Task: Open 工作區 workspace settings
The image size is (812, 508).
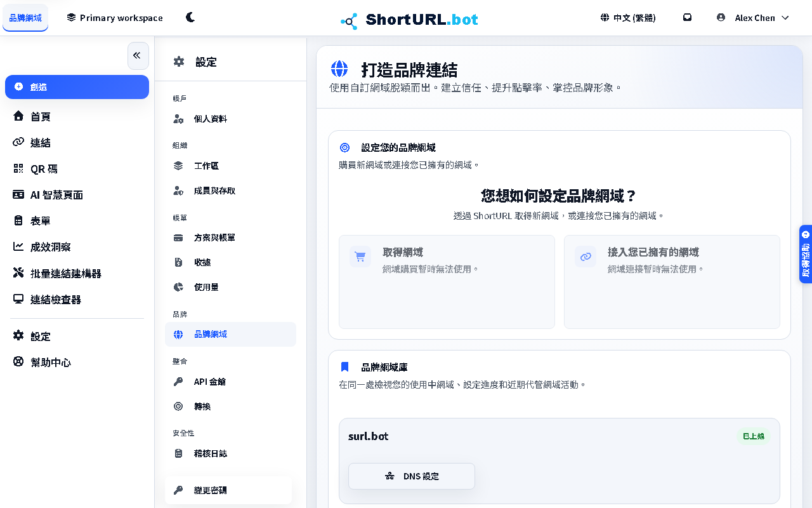Action: [230, 166]
